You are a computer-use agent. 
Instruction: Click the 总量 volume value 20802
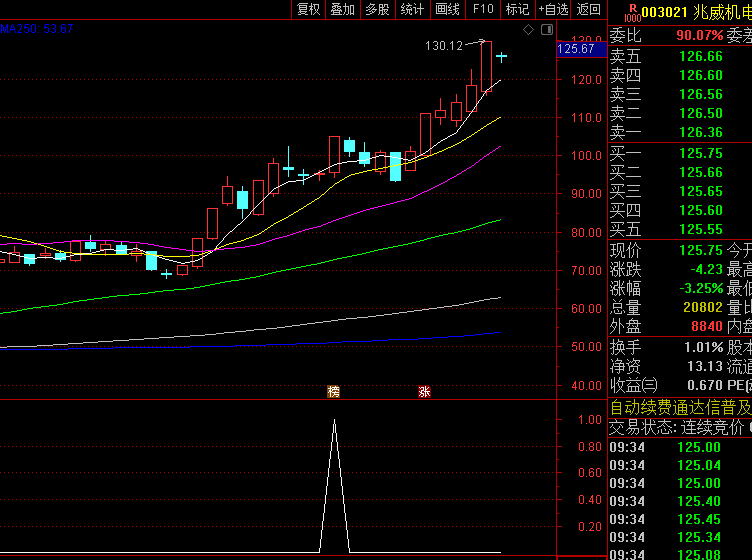point(703,307)
